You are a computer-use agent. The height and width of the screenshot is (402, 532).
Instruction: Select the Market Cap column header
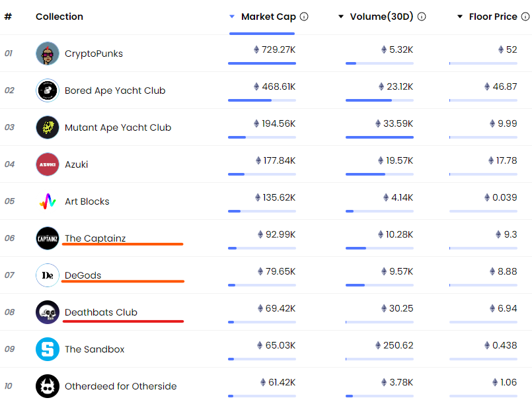point(268,17)
